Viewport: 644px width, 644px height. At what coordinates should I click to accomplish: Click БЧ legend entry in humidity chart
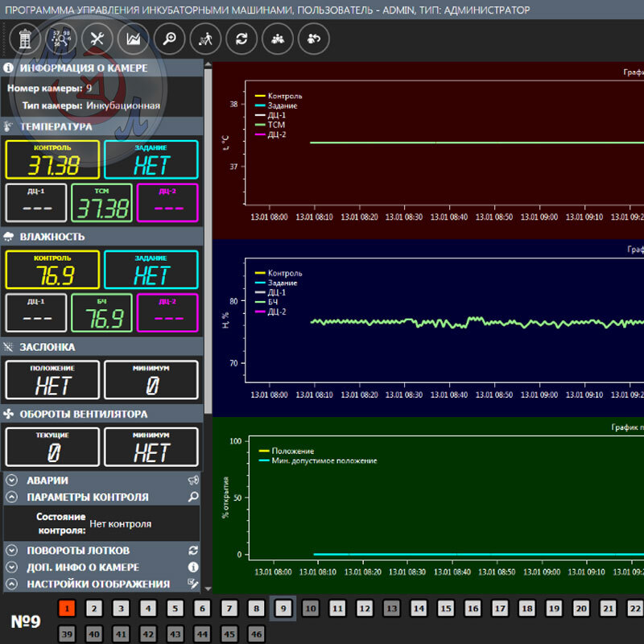tap(266, 302)
